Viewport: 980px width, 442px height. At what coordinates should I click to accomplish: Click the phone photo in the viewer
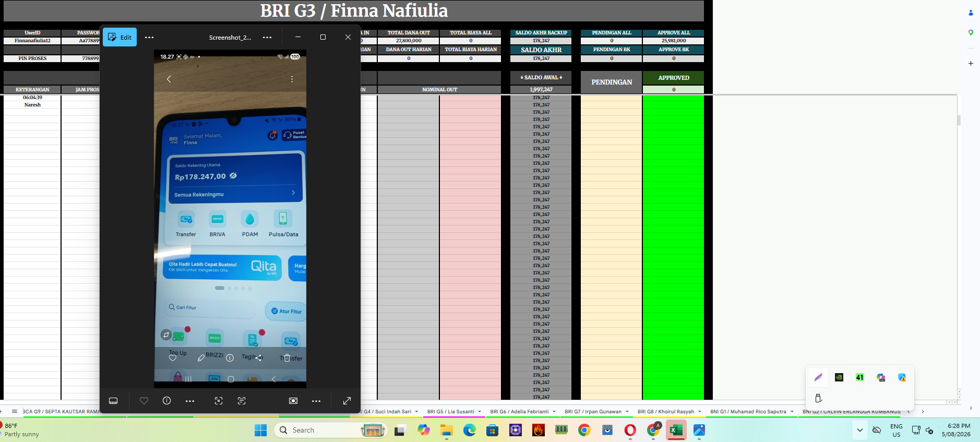point(230,219)
